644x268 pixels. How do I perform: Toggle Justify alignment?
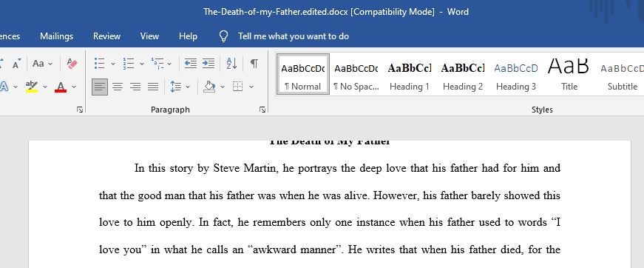point(153,87)
